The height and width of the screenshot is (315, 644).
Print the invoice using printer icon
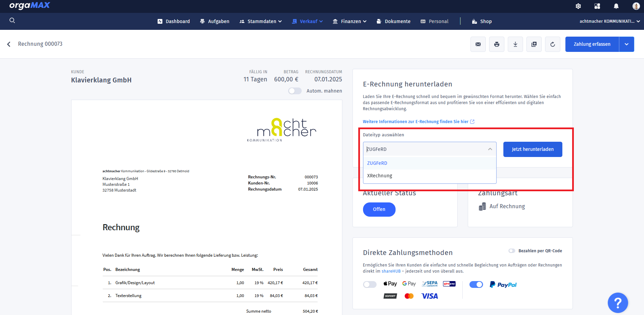[497, 44]
